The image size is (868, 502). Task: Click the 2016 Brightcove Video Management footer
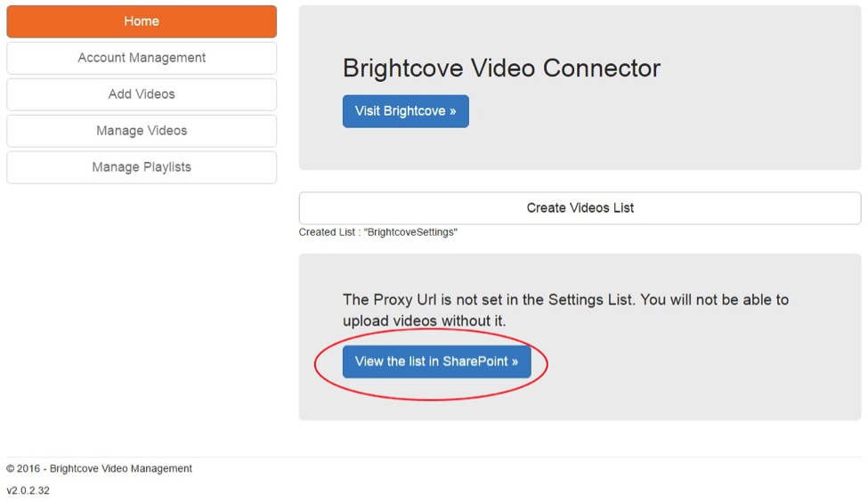[99, 468]
